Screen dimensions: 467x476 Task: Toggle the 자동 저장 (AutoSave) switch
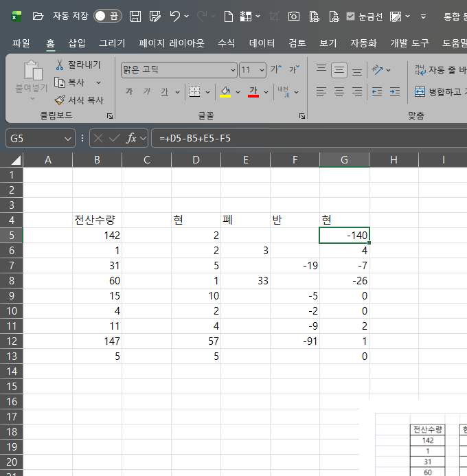click(x=108, y=16)
